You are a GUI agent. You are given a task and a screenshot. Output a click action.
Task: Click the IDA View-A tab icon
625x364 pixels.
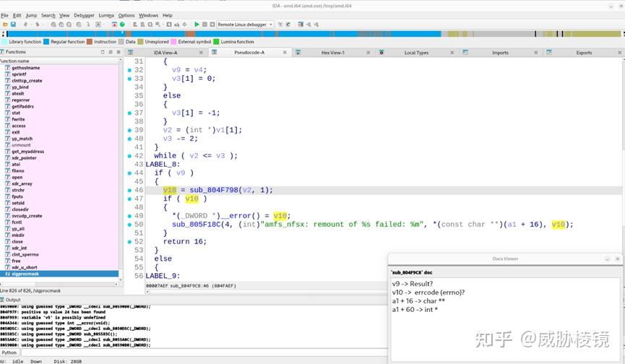click(x=130, y=53)
